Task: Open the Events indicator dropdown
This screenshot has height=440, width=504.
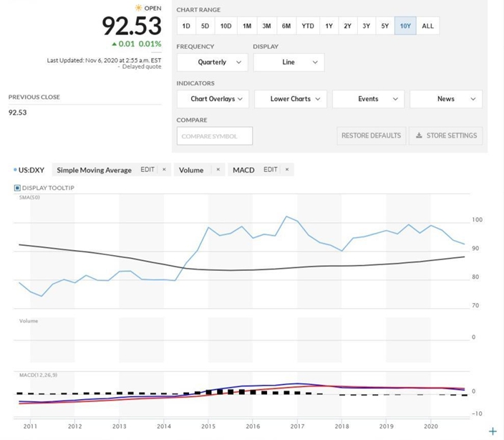Action: [369, 99]
